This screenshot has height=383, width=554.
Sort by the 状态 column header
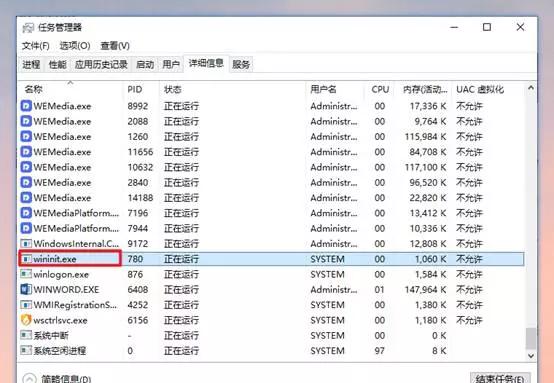tap(232, 89)
